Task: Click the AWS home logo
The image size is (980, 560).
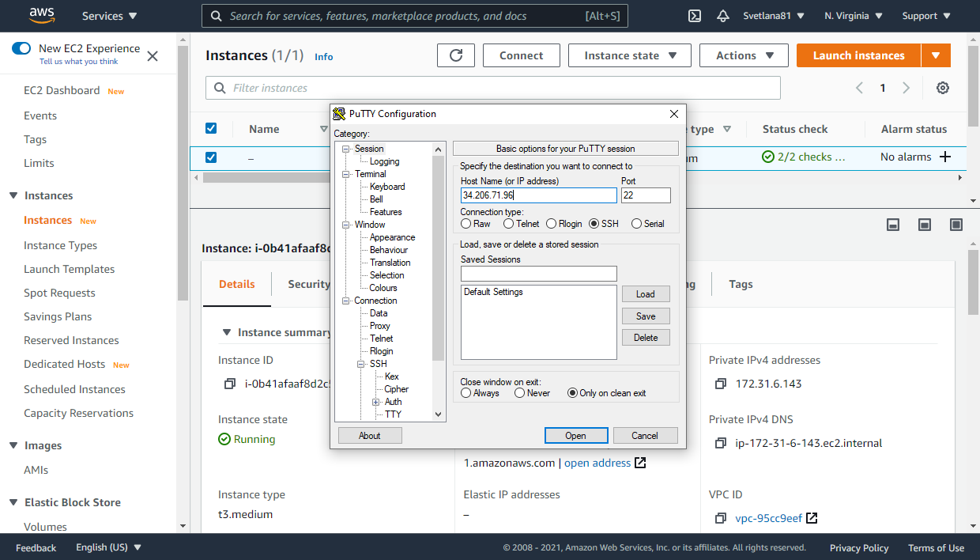Action: point(42,15)
